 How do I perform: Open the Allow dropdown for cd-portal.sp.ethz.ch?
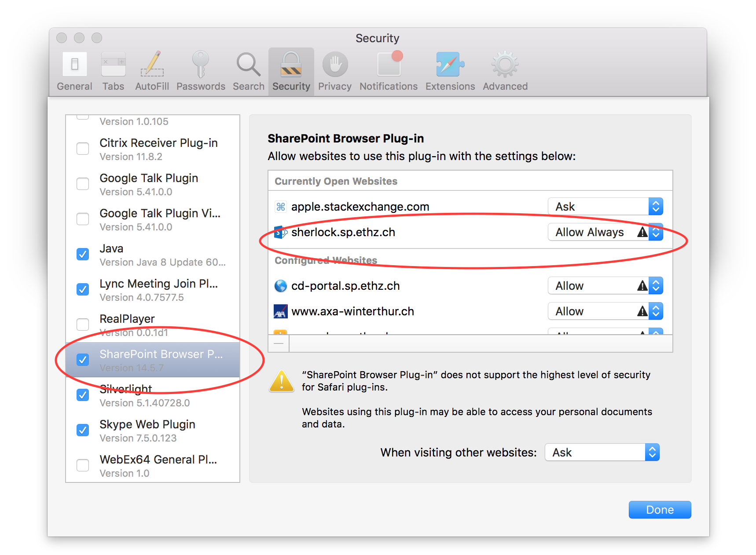pos(606,286)
